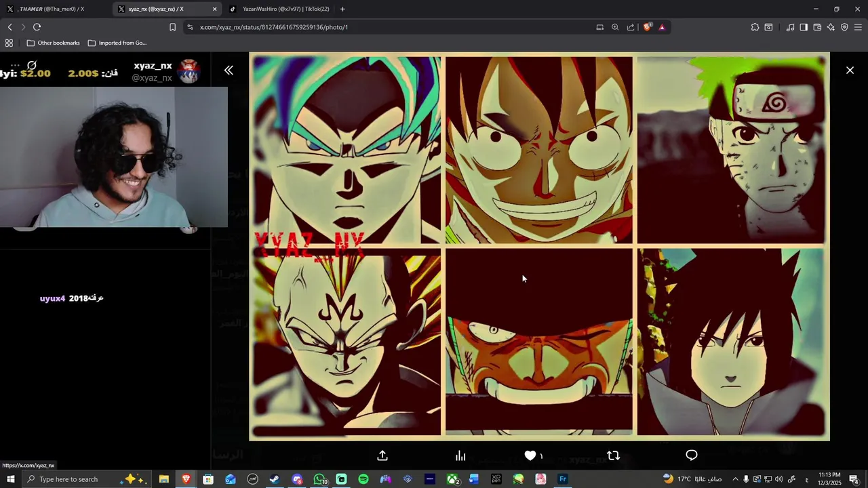Open the browser hamburger menu

[x=858, y=27]
